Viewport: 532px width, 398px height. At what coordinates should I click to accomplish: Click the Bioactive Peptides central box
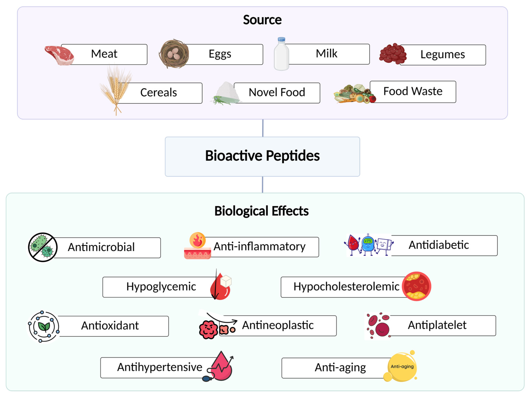click(x=262, y=157)
